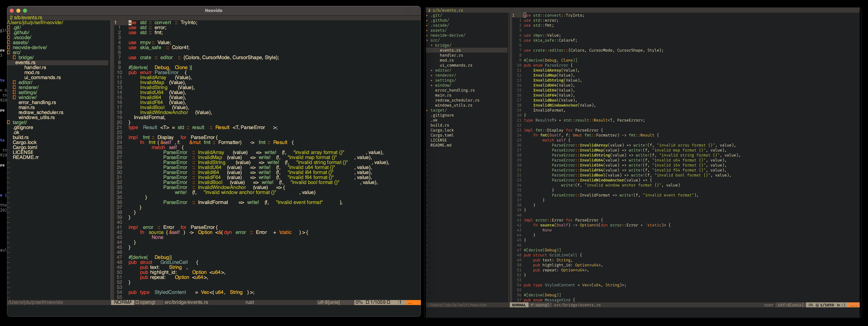Expand neovide-derive/ arrow in right terminal tree
This screenshot has height=326, width=868.
427,35
